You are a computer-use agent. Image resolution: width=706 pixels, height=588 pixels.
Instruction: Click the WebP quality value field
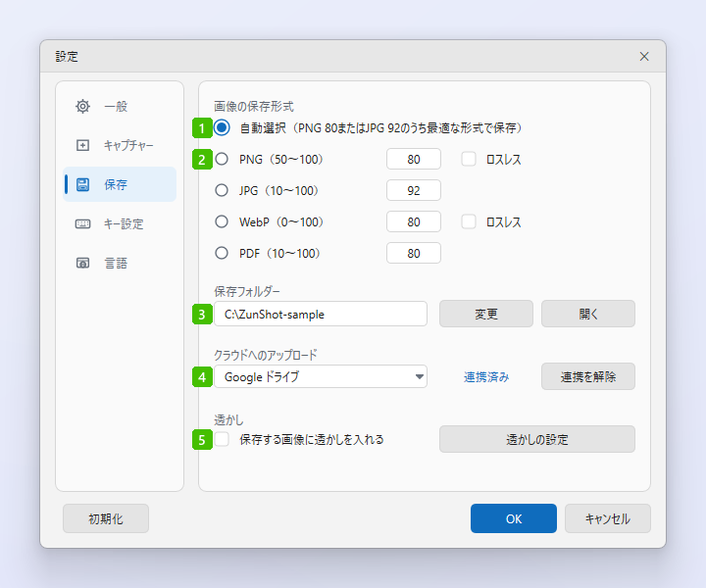(x=414, y=221)
